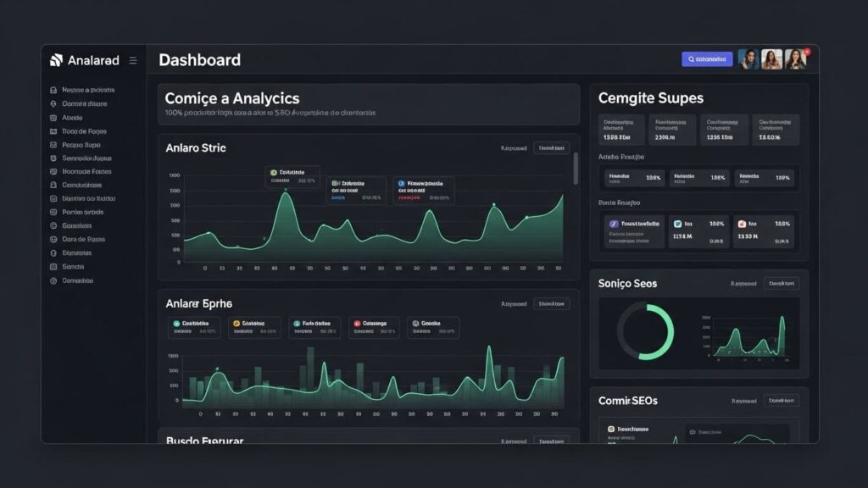868x488 pixels.
Task: Click the search icon in the purple button
Action: [692, 59]
